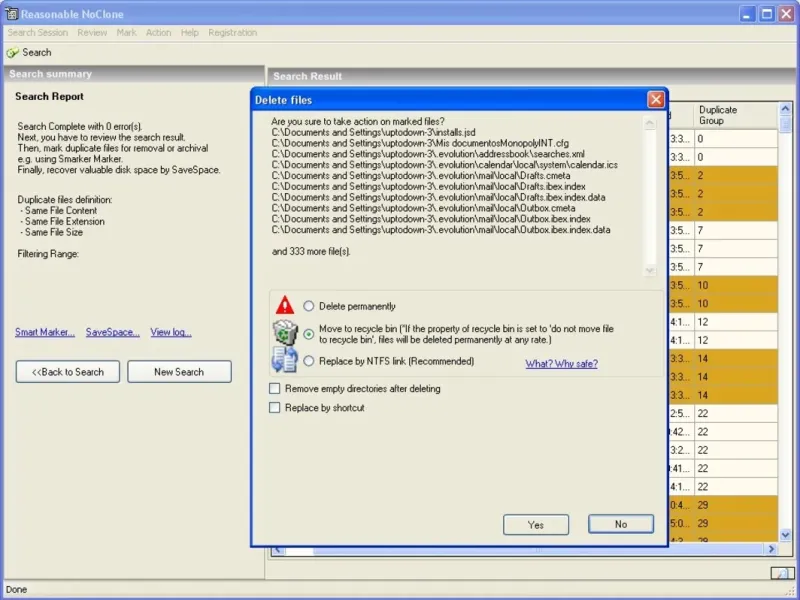The width and height of the screenshot is (800, 600).
Task: Close the Delete files dialog
Action: (656, 99)
